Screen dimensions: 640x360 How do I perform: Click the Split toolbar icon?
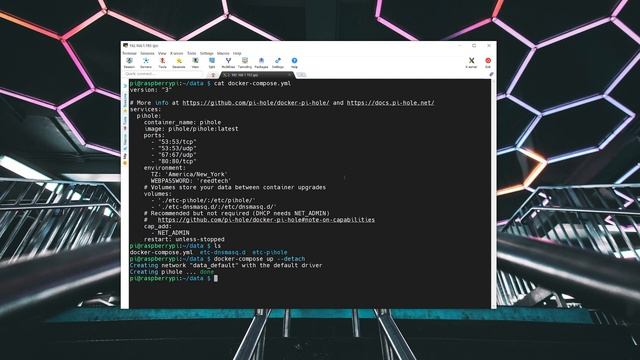(212, 62)
